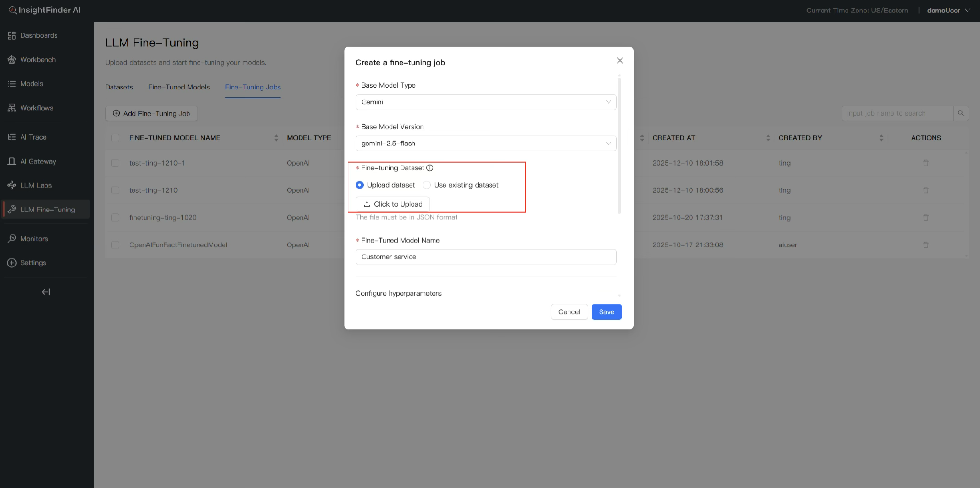Open Workbench from the sidebar icon
Image resolution: width=980 pixels, height=488 pixels.
[x=11, y=60]
